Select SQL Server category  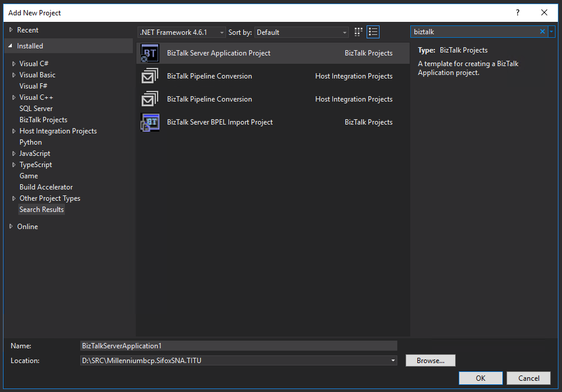point(36,109)
